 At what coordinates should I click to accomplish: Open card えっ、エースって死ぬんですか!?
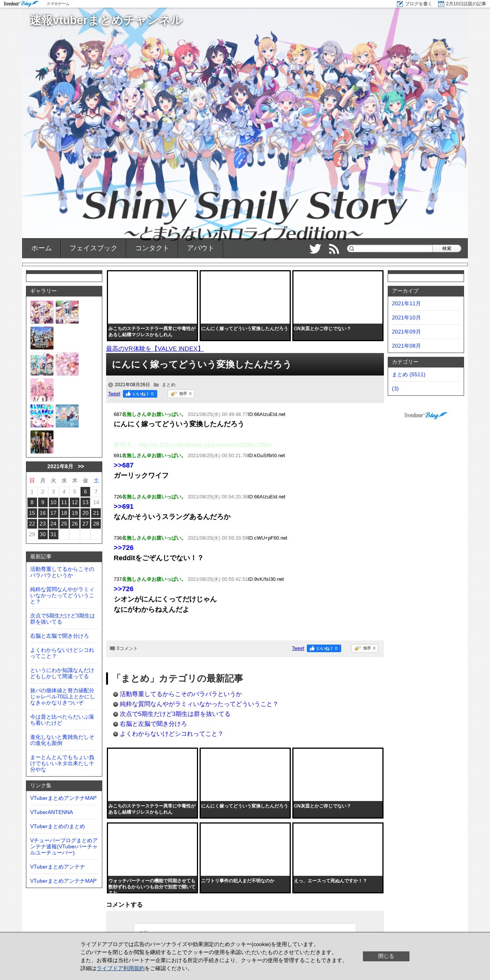[x=338, y=858]
